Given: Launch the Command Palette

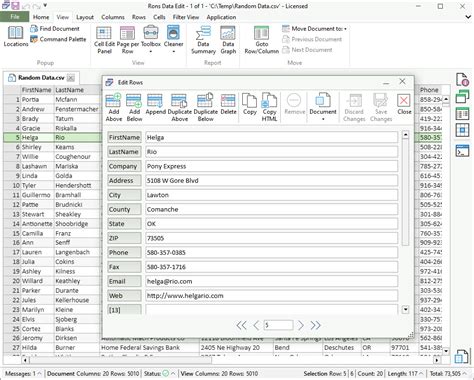Looking at the screenshot, I should (58, 39).
